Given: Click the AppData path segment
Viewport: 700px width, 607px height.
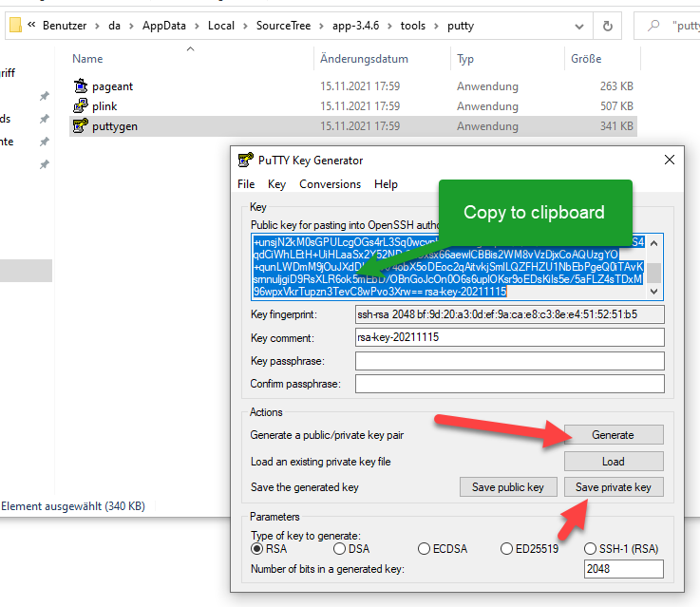Looking at the screenshot, I should (x=163, y=26).
